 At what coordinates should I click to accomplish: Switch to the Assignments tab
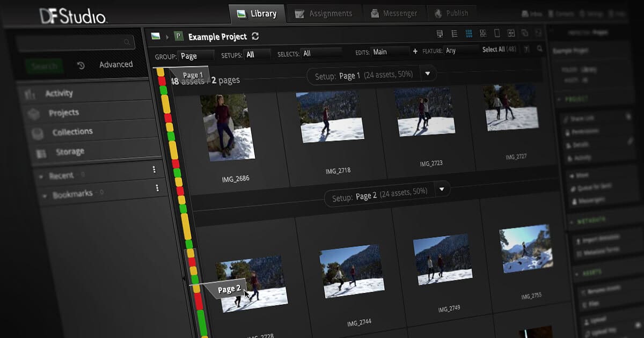click(x=324, y=13)
